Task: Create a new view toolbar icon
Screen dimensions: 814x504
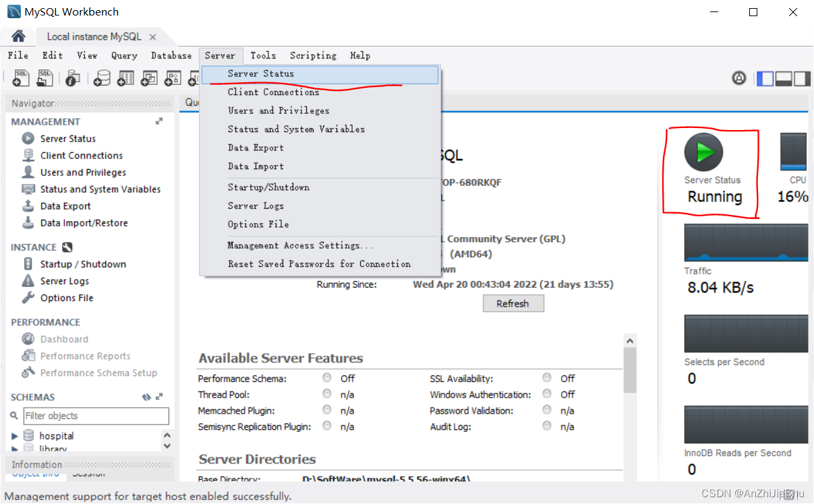Action: (148, 78)
